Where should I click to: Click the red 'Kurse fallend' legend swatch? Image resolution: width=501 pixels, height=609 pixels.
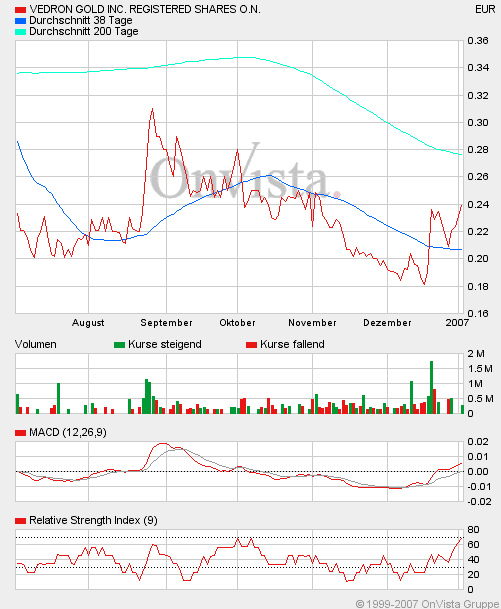251,345
